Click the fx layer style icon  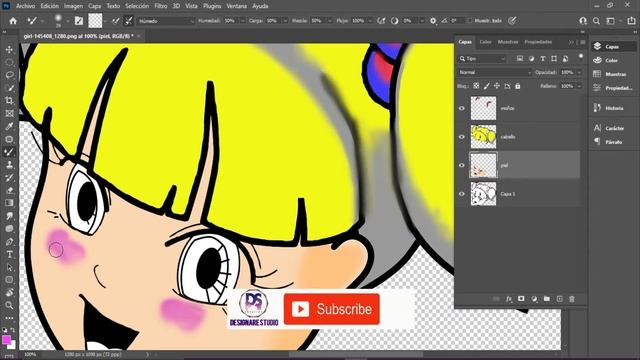click(509, 299)
